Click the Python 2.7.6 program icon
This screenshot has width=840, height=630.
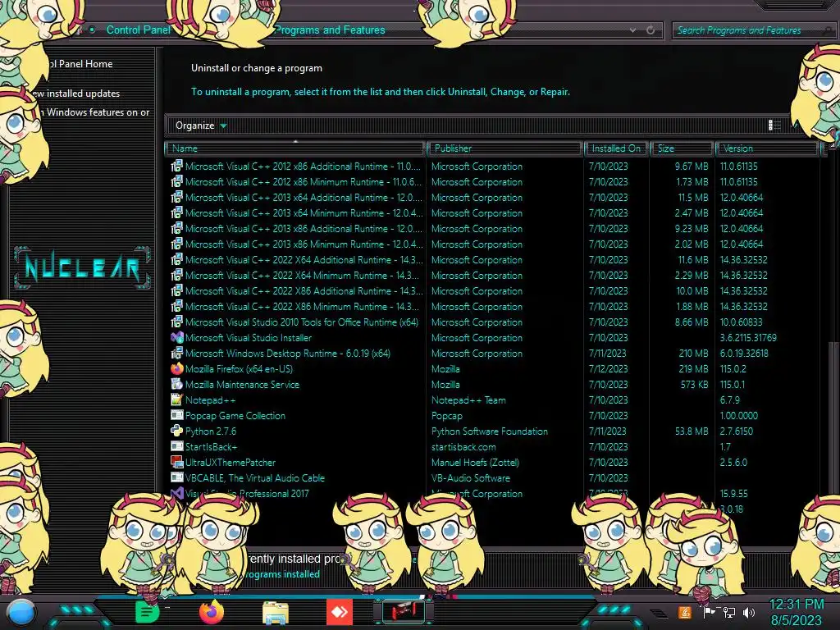(177, 431)
